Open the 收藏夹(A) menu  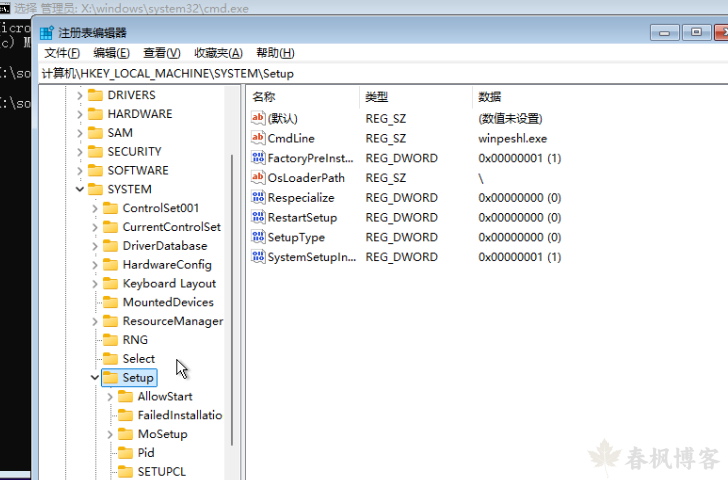tap(218, 53)
